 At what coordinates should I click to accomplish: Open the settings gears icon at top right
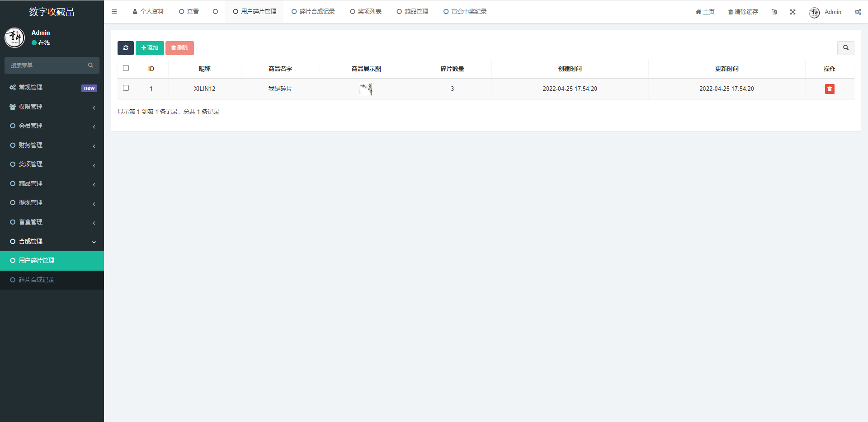coord(858,12)
